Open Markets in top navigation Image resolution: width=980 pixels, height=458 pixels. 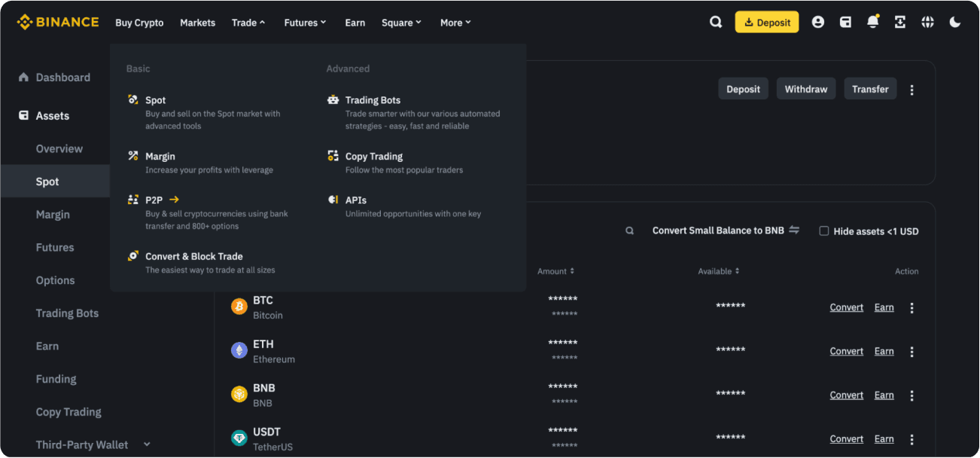[x=198, y=23]
